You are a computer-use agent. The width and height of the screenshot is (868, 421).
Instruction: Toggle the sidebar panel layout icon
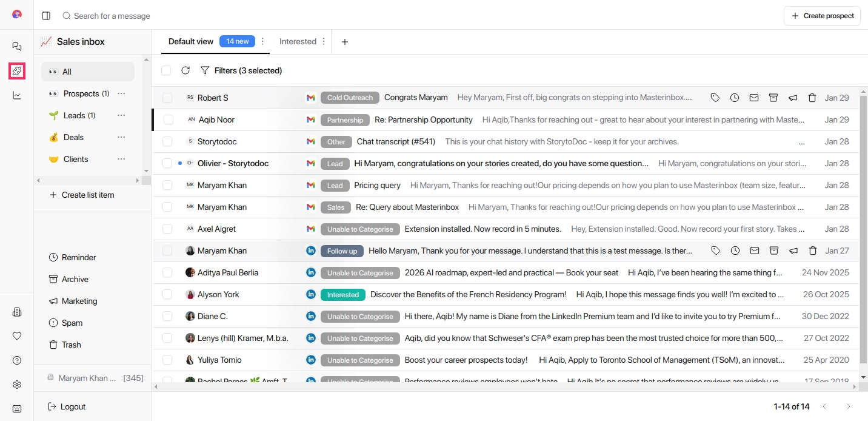(46, 16)
